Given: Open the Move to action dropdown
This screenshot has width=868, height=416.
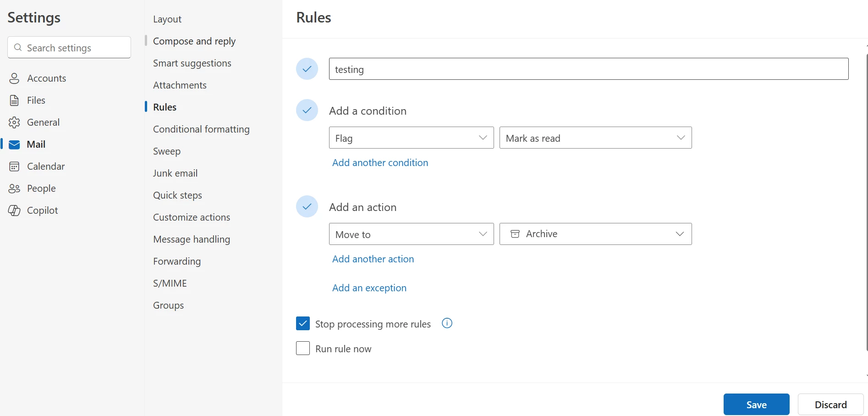Looking at the screenshot, I should [x=411, y=234].
